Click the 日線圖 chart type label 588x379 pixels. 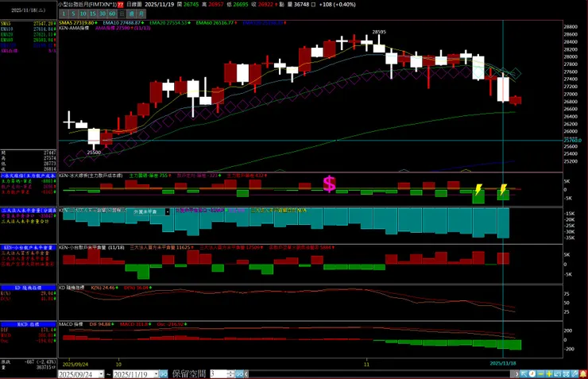[x=134, y=5]
